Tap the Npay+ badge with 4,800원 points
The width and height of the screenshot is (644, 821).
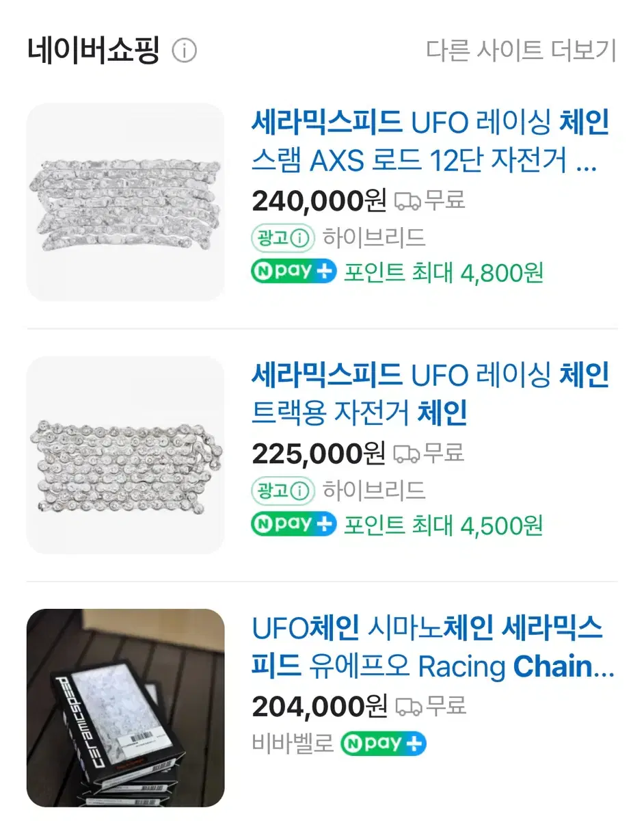point(294,272)
